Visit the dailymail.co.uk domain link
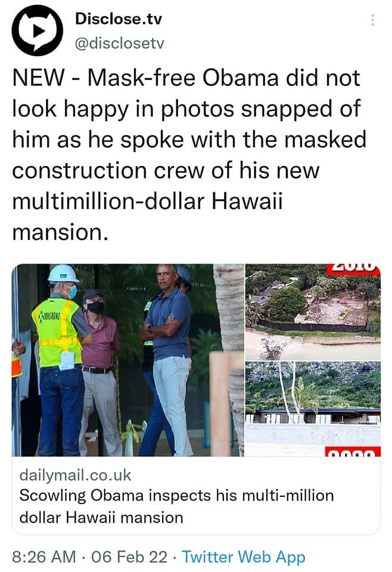392x572 pixels. point(75,475)
